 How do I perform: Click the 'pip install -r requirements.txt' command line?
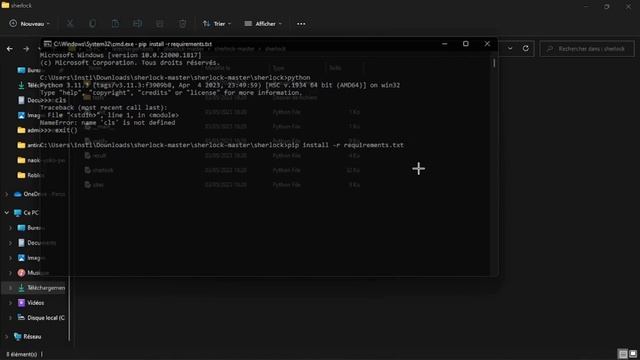point(346,145)
